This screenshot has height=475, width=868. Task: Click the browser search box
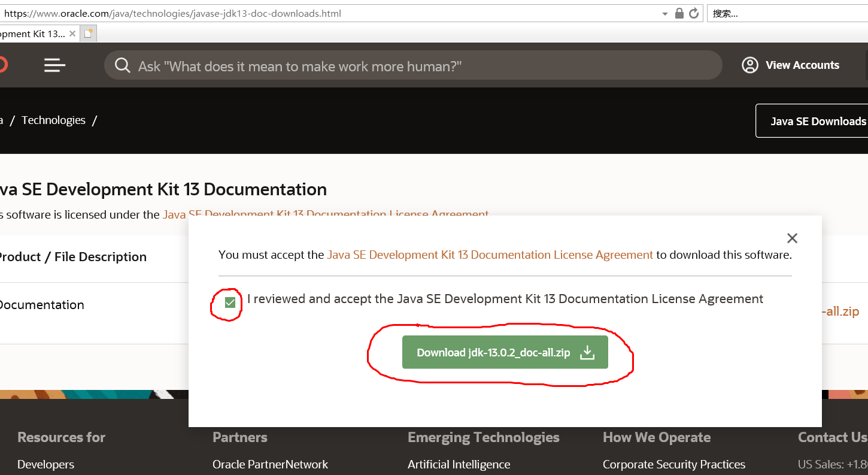click(787, 13)
